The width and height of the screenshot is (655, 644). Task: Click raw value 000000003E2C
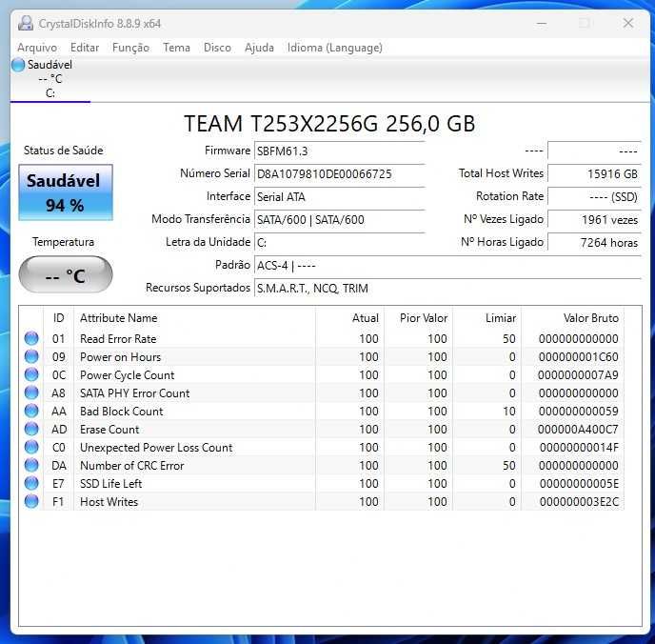click(x=579, y=501)
